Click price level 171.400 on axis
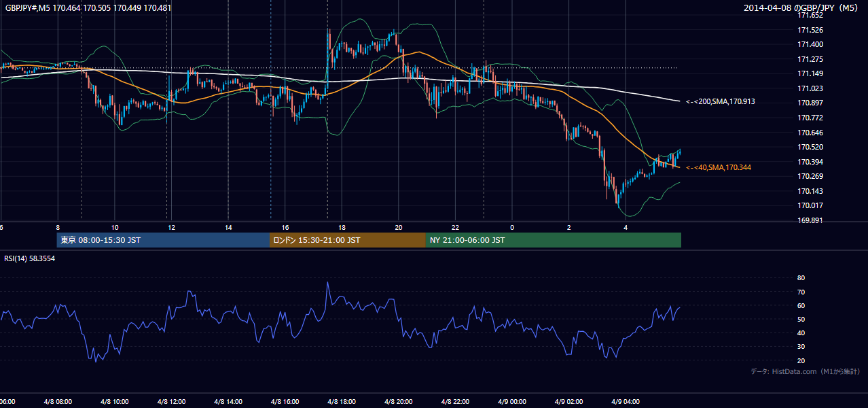This screenshot has width=868, height=408. [810, 44]
